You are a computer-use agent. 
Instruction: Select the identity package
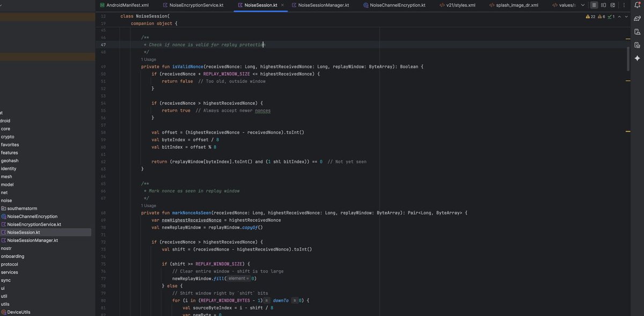9,169
